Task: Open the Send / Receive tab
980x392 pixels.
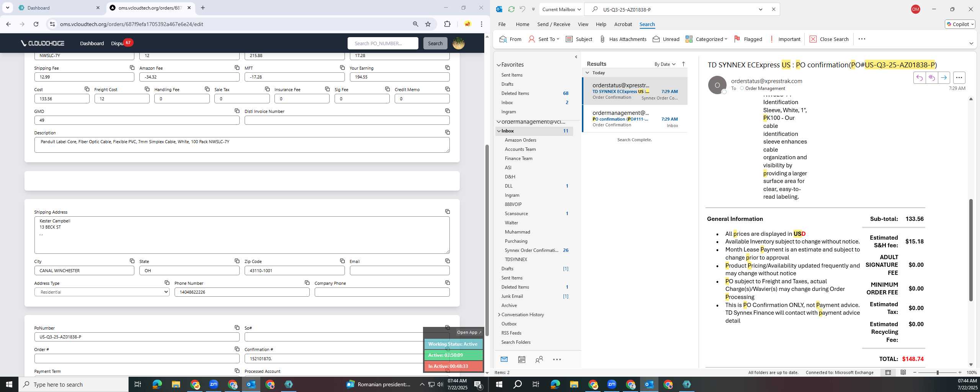Action: (554, 24)
